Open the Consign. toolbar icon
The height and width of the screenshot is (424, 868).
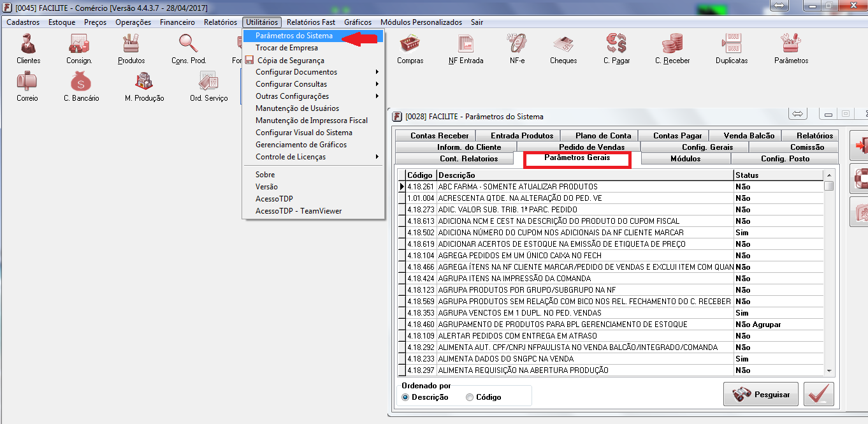click(x=79, y=43)
